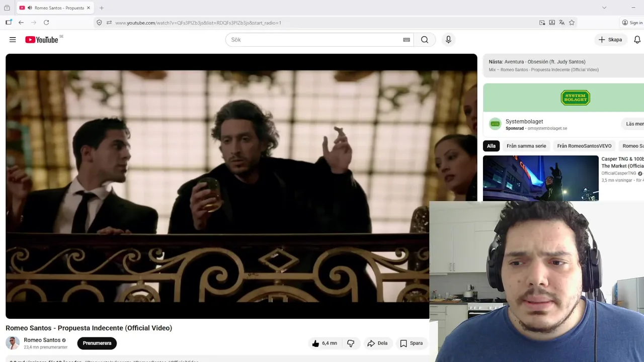The image size is (644, 362).
Task: Go back with browser back arrow
Action: point(21,23)
